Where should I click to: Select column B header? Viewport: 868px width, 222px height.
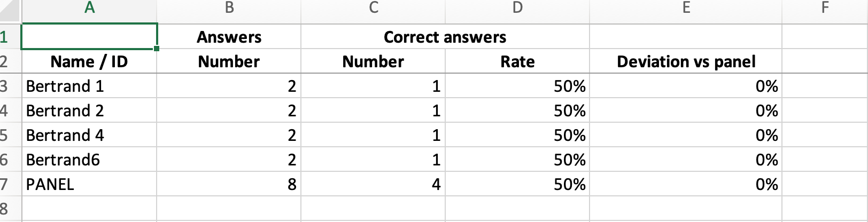point(229,7)
